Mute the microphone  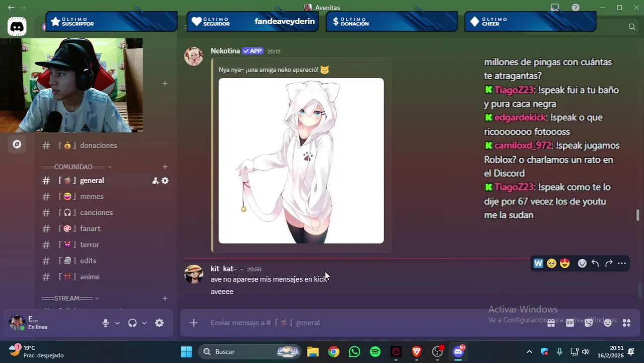[x=105, y=323]
